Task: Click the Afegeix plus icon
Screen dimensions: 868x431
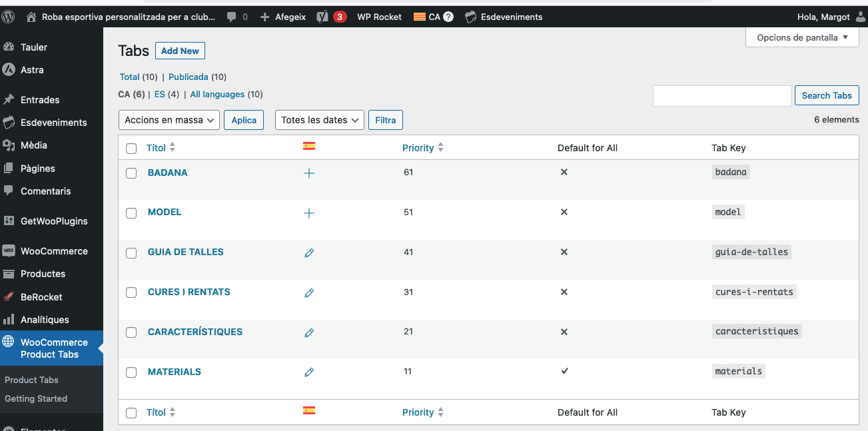Action: click(265, 17)
